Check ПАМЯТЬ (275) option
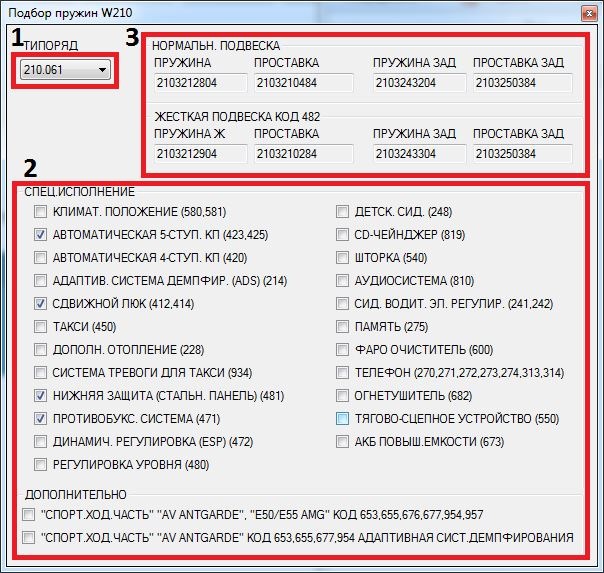This screenshot has height=573, width=604. (x=342, y=327)
